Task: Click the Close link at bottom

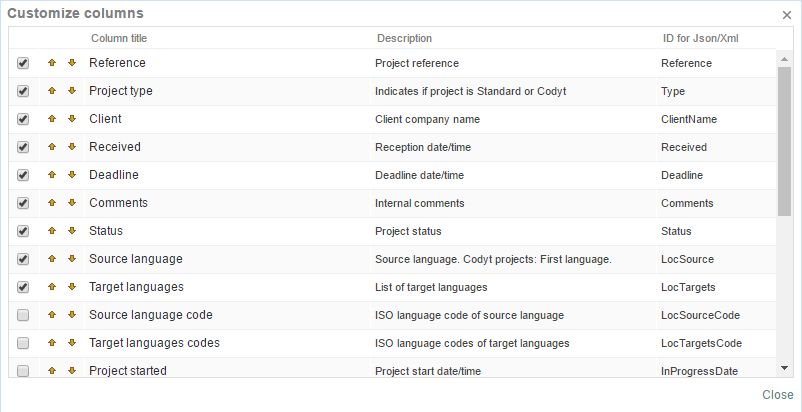Action: [777, 395]
